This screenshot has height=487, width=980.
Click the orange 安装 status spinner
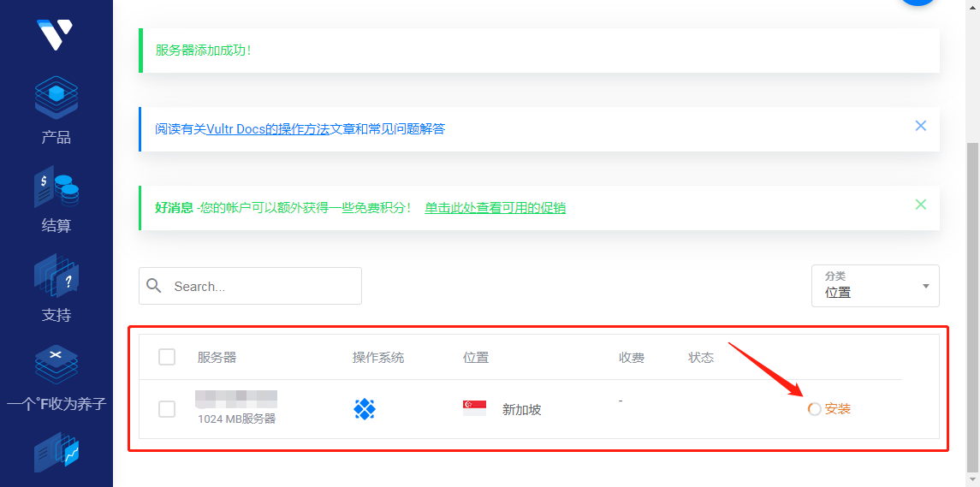click(x=815, y=409)
